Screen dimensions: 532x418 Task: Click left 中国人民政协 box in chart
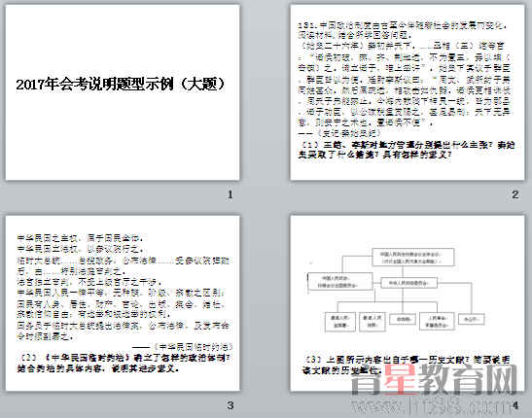339,281
